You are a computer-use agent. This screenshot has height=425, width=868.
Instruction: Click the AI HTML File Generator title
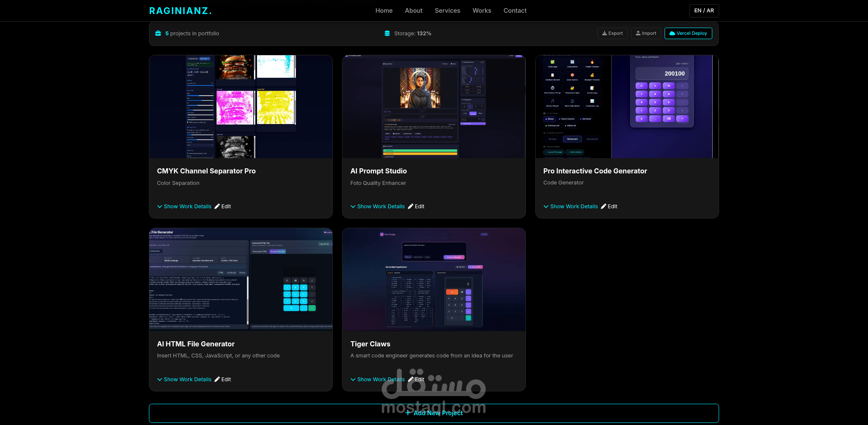196,344
